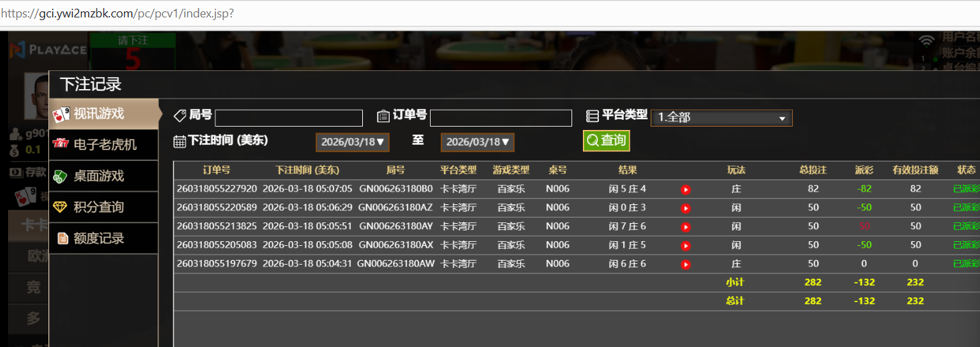Open 额度记录 in sidebar
The height and width of the screenshot is (347, 980).
(x=103, y=238)
